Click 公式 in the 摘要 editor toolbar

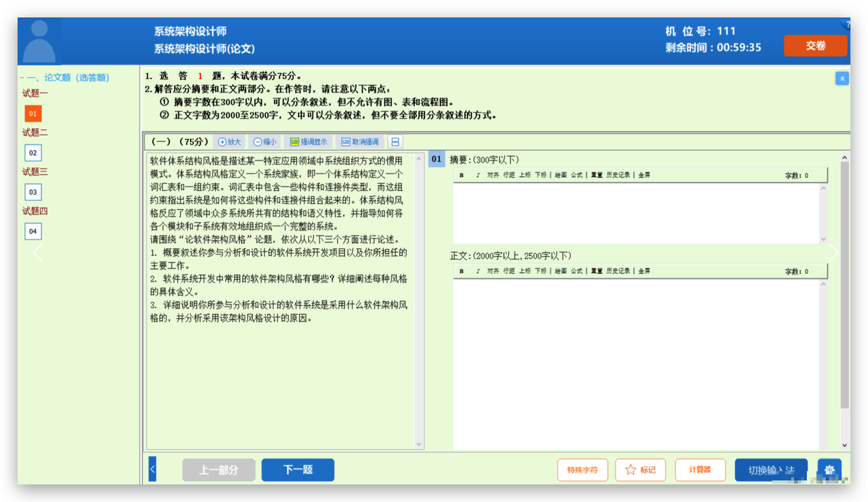tap(576, 175)
